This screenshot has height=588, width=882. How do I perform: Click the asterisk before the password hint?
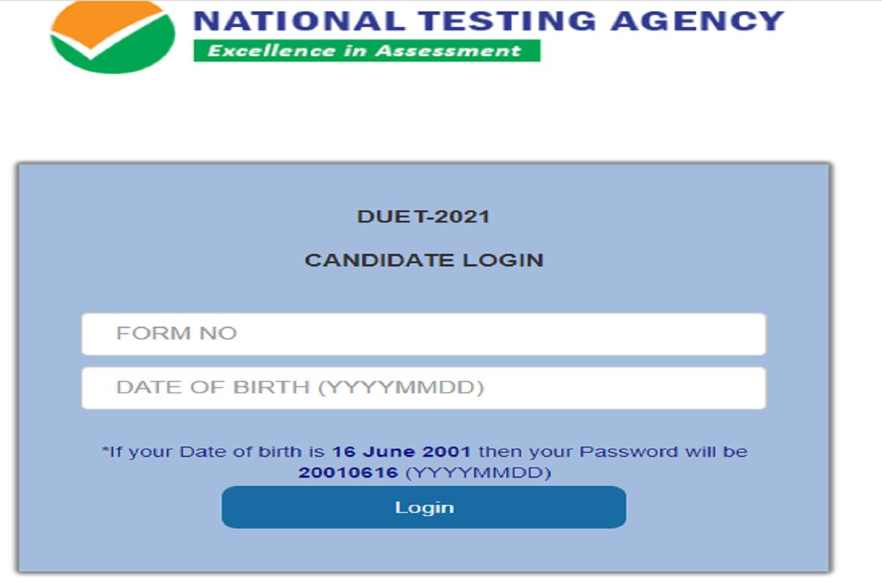[x=104, y=448]
